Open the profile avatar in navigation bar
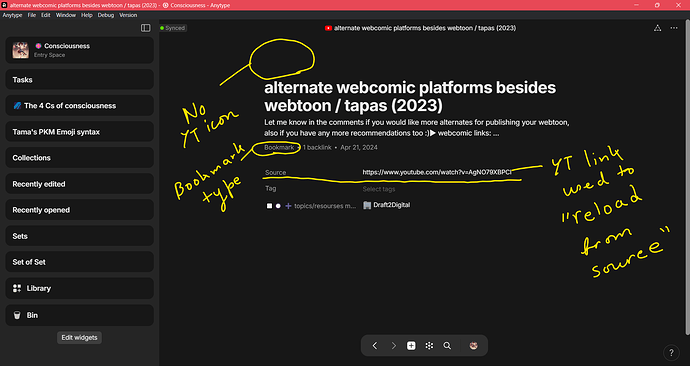 coord(473,346)
